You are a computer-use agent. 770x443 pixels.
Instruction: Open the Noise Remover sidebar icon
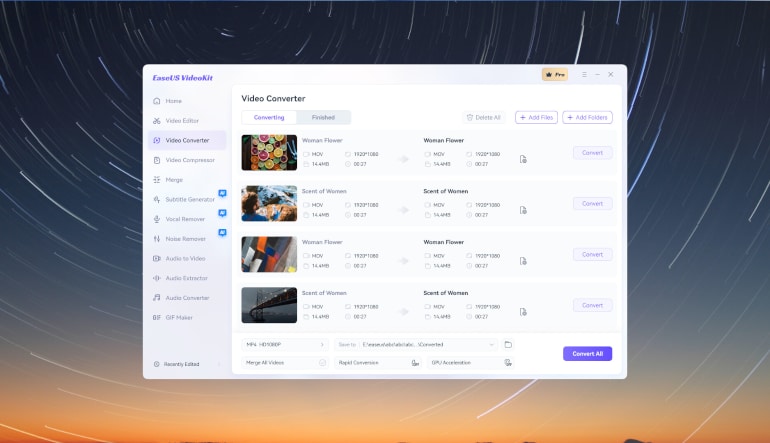tap(157, 239)
